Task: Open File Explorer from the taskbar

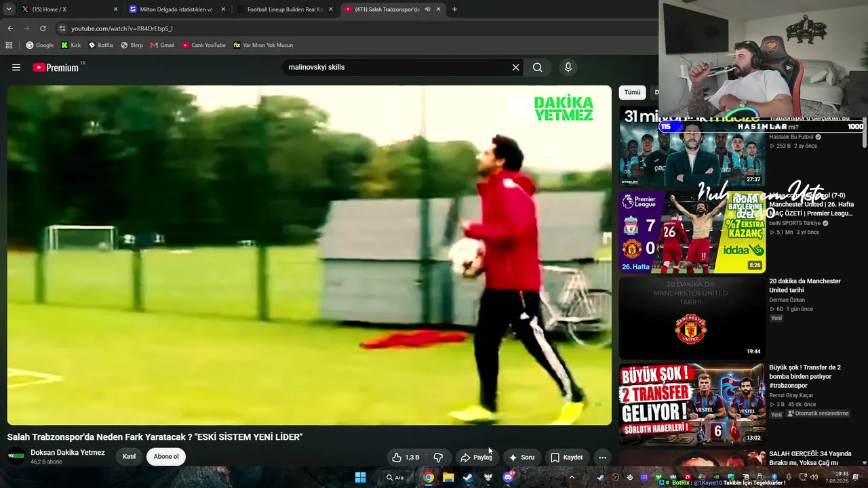Action: point(448,477)
